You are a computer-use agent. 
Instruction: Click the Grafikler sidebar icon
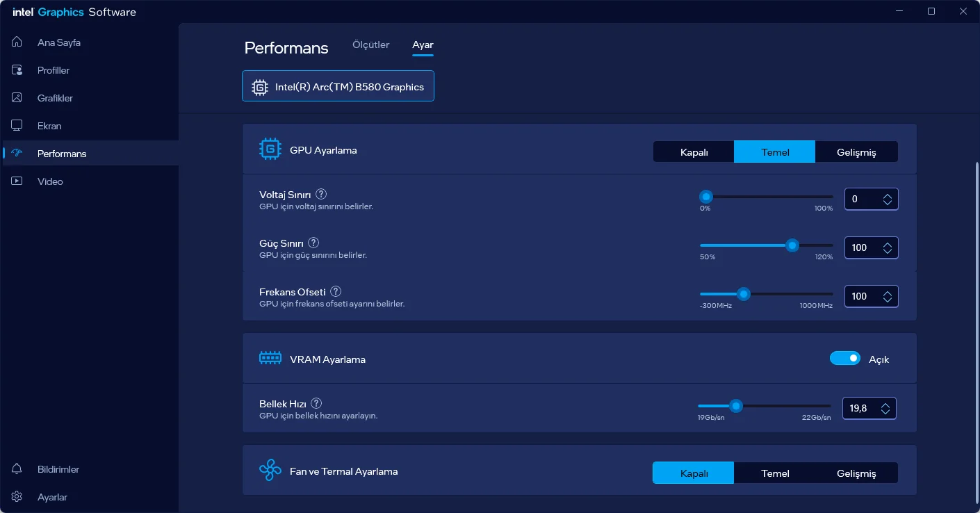click(x=17, y=98)
